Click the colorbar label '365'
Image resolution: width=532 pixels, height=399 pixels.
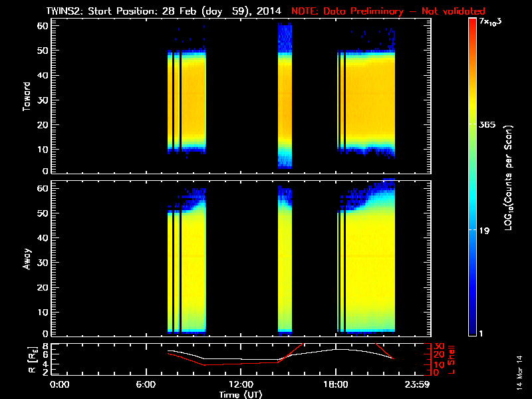[487, 125]
